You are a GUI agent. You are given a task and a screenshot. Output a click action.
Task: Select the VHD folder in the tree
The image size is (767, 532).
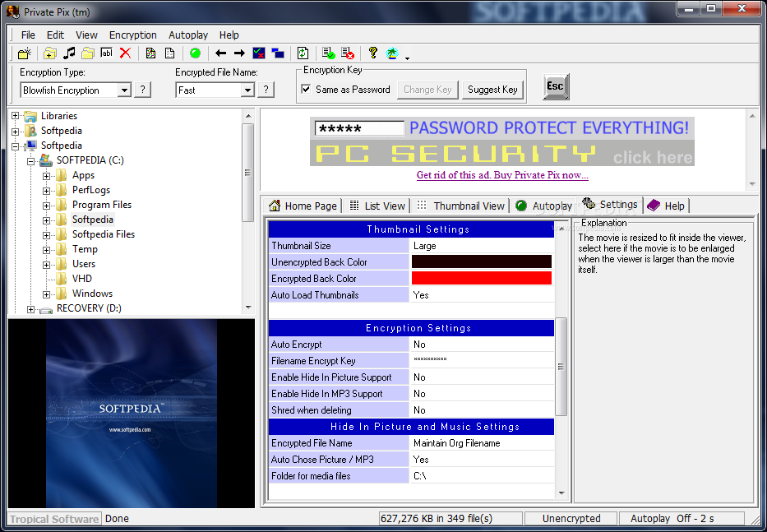coord(81,279)
